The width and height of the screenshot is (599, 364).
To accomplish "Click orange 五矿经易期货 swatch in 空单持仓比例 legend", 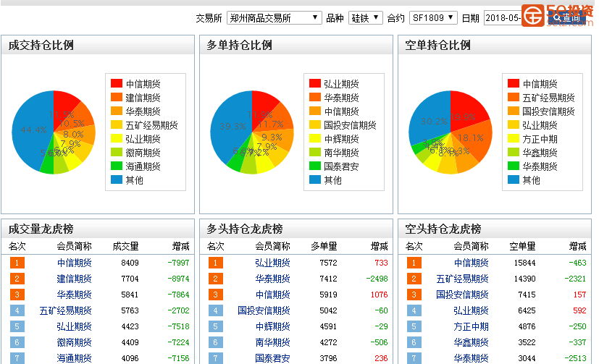I will tap(514, 97).
